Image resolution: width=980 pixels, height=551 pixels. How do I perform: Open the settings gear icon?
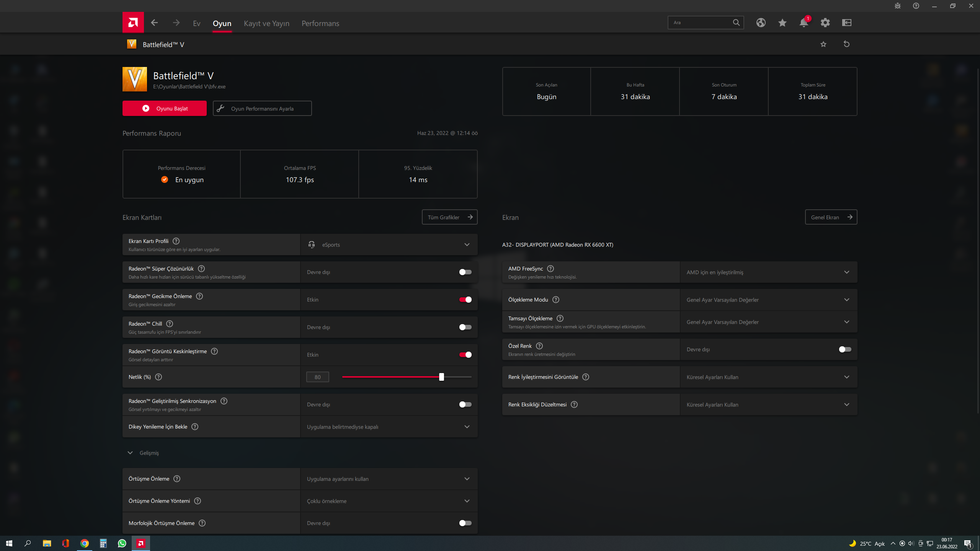coord(825,23)
